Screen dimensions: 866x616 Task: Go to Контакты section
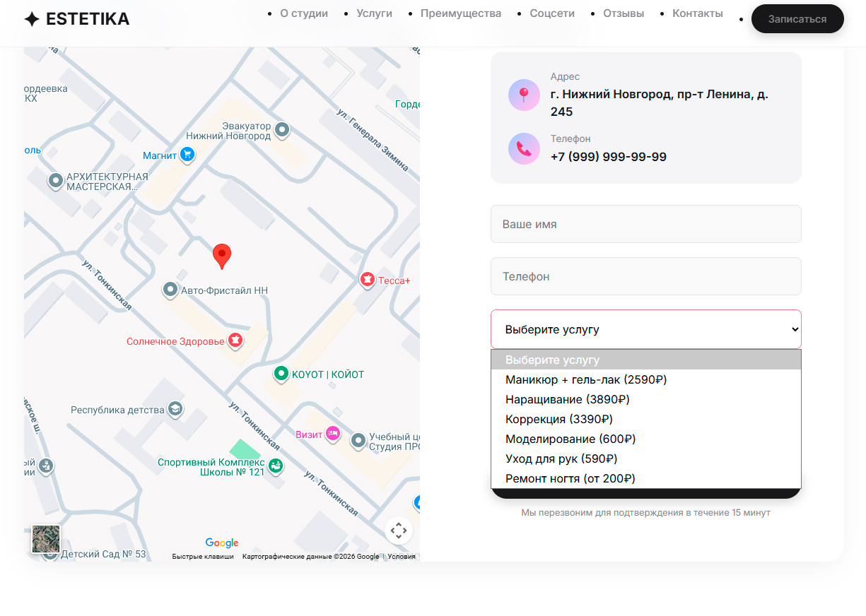(x=698, y=13)
